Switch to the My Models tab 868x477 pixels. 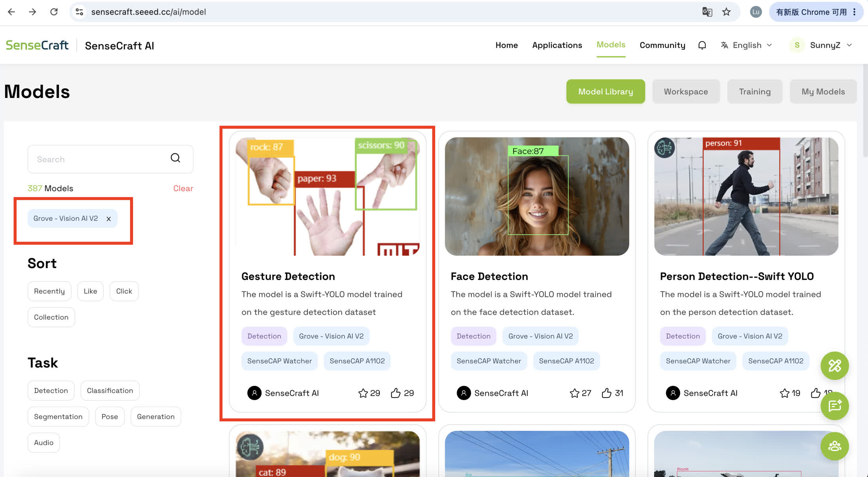click(823, 92)
